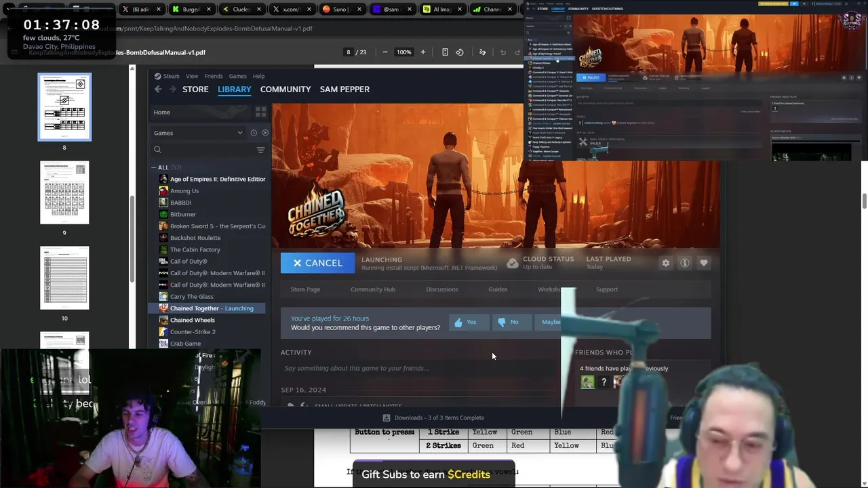
Task: Cancel the Chained Together launch
Action: (317, 263)
